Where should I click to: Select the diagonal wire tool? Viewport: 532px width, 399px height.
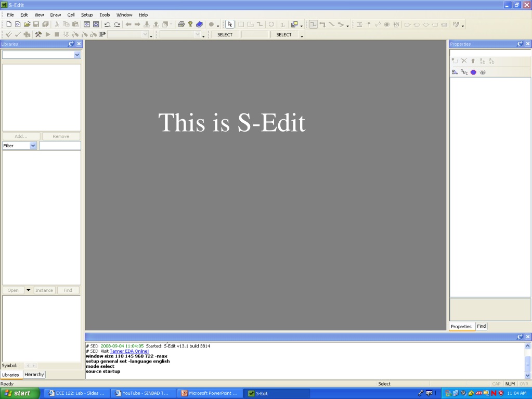click(x=331, y=24)
